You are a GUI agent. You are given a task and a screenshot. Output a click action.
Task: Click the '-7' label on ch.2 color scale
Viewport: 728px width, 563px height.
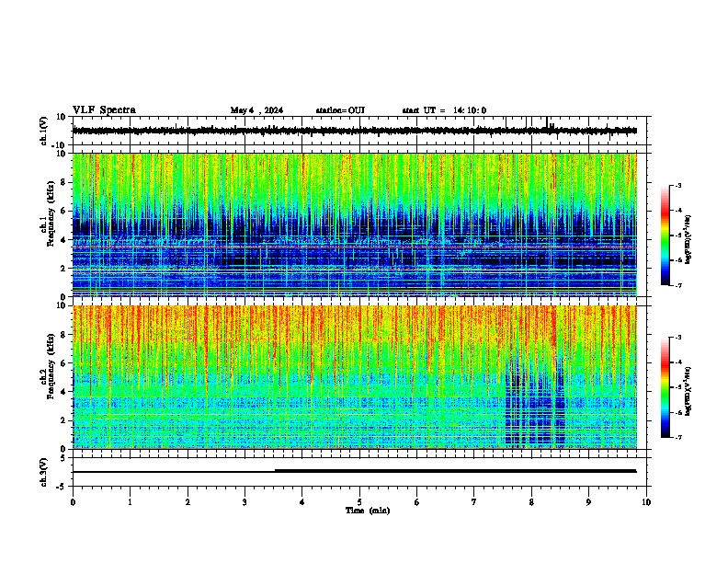click(677, 437)
